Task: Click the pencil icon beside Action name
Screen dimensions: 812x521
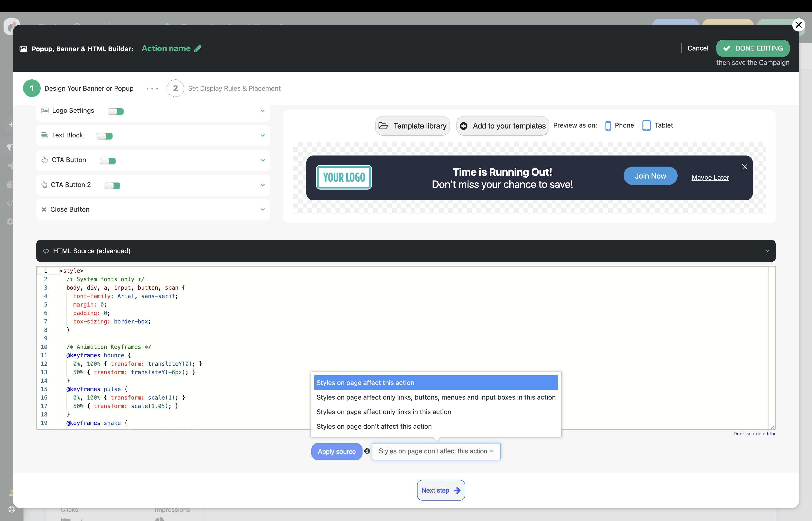Action: 198,48
